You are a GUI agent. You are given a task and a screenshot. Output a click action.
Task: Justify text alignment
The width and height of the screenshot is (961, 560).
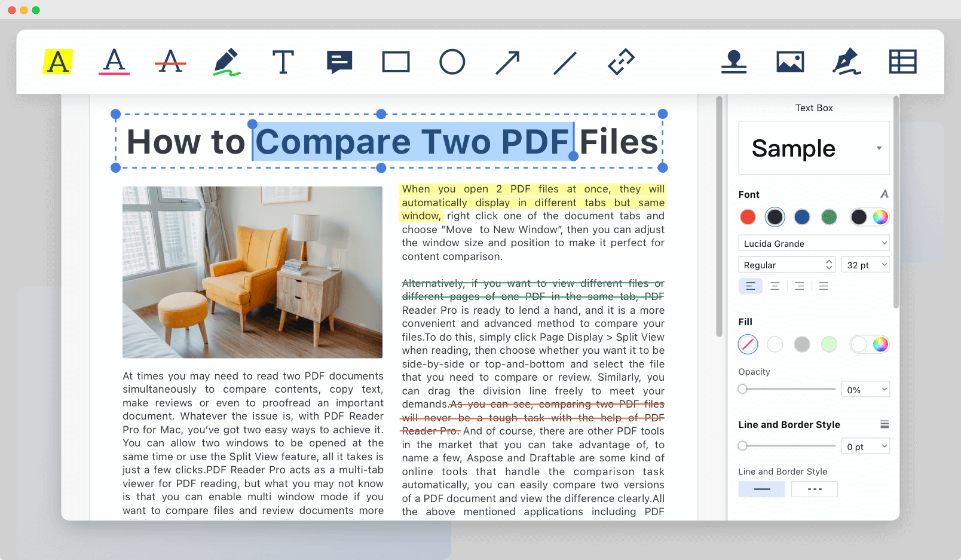click(x=824, y=286)
